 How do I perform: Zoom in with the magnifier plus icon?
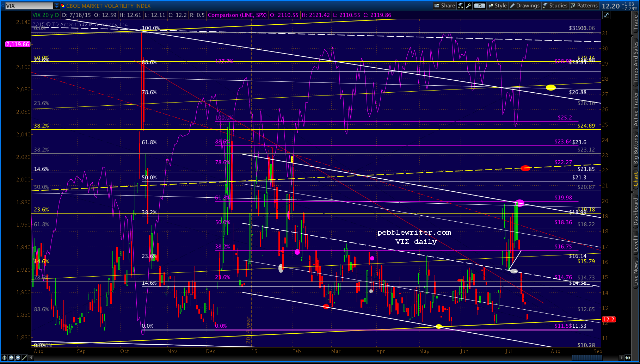[x=11, y=358]
